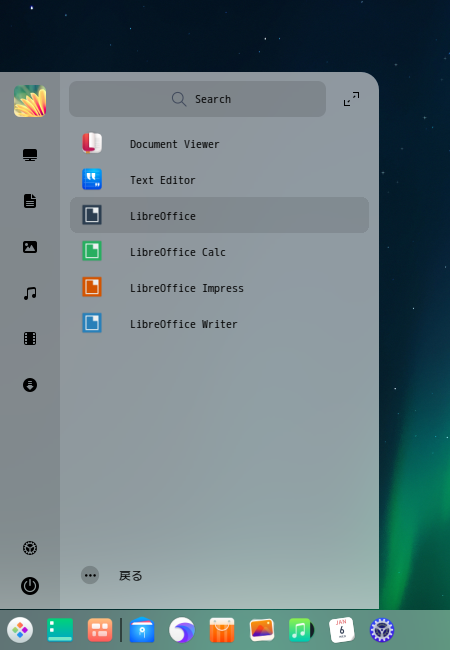Open Music folder from the sidebar
Viewport: 450px width, 650px height.
click(x=30, y=293)
